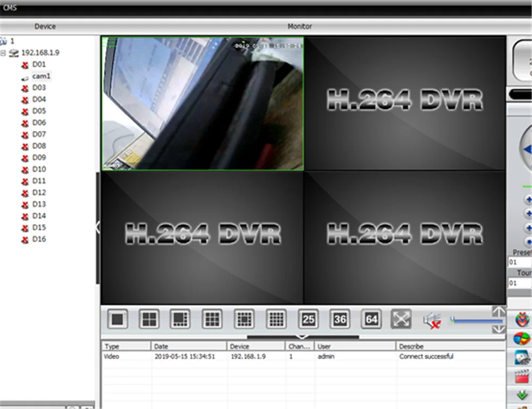Screen dimensions: 532x409
Task: Select channel D07 in device tree
Action: click(x=39, y=134)
